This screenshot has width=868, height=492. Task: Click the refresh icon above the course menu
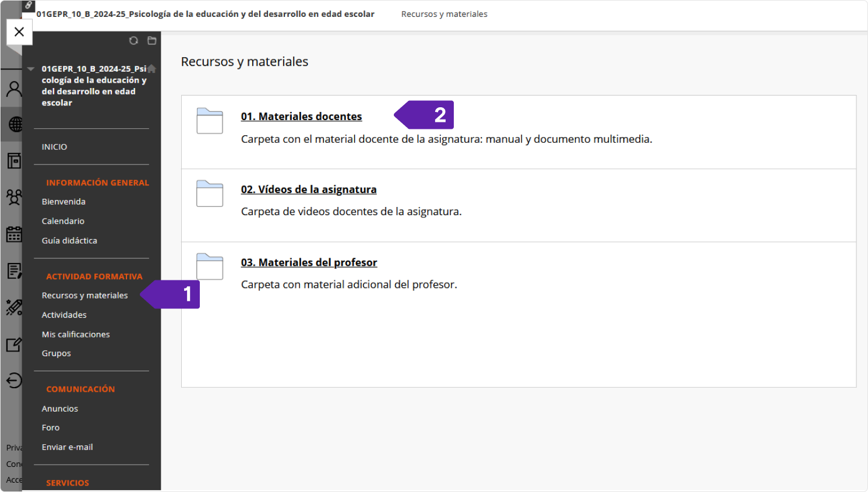coord(133,40)
